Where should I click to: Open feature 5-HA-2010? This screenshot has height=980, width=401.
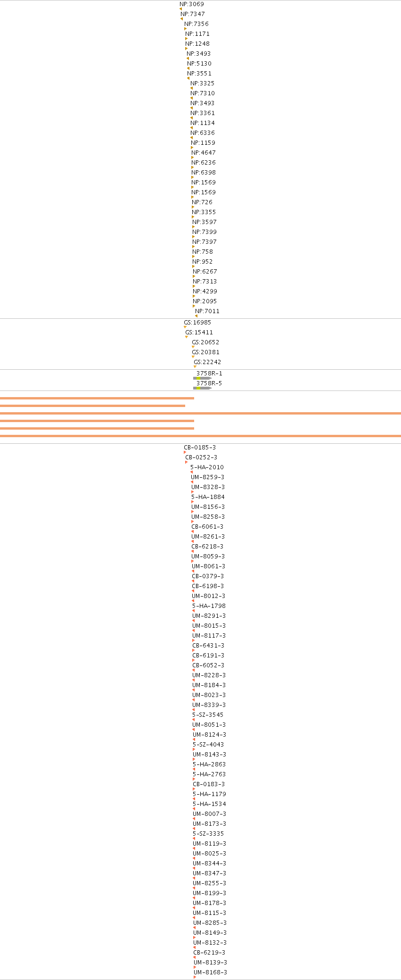click(207, 467)
